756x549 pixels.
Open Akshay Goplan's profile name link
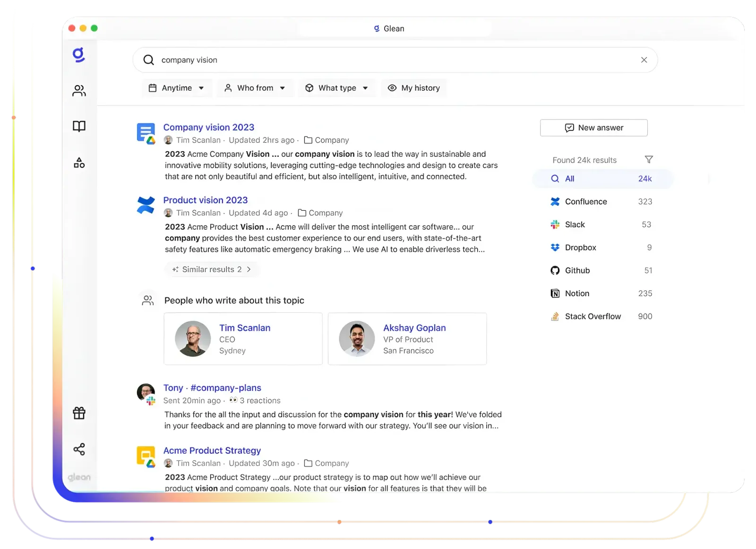414,328
